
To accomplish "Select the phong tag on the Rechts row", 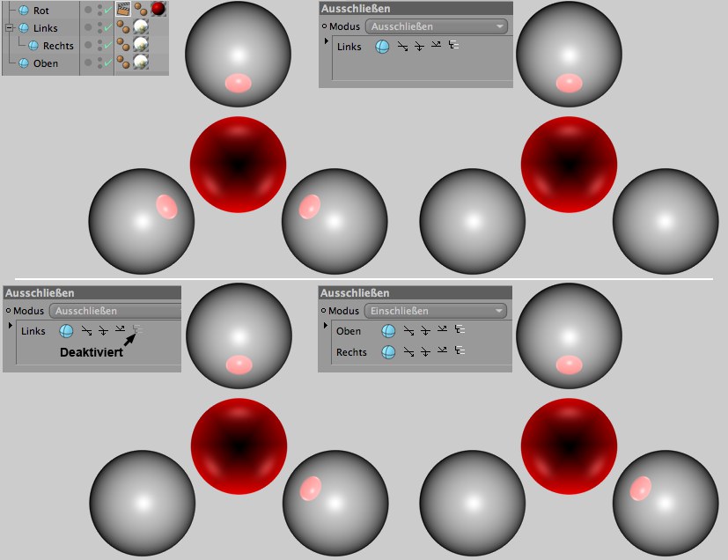I will [x=123, y=45].
